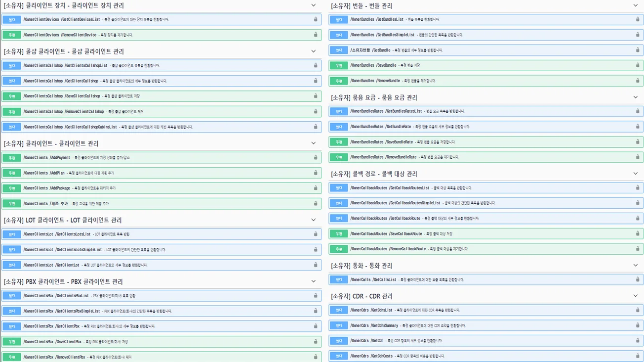Open the /OwnerCallbackRoutes/SaveCallbackRoute operation row
Viewport: 644px width, 362px height.
point(486,233)
